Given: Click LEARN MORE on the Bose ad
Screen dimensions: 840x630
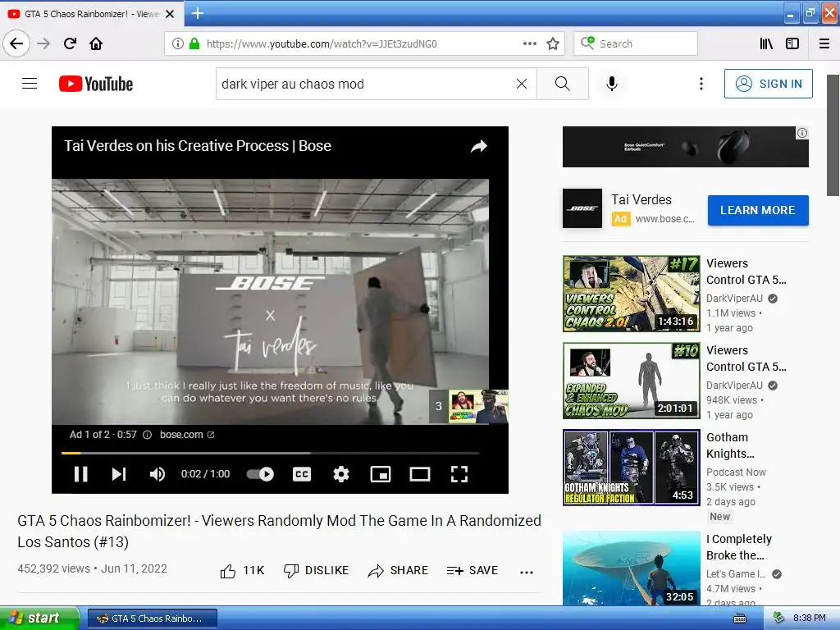Looking at the screenshot, I should coord(757,210).
